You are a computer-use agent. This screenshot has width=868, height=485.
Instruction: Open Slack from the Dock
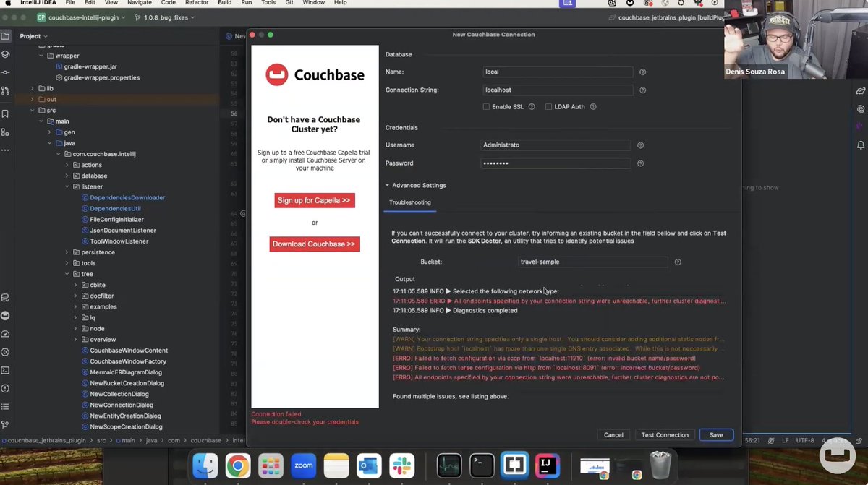402,465
